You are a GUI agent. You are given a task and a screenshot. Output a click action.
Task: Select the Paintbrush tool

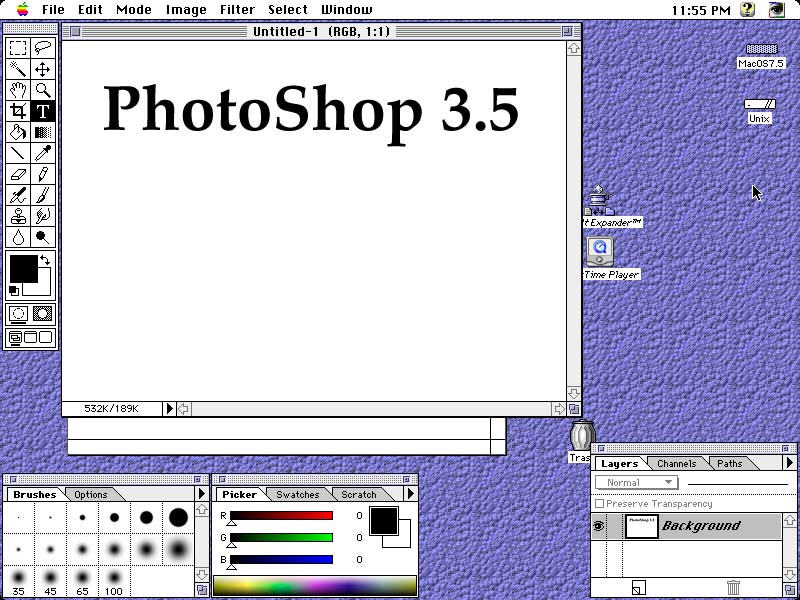coord(43,195)
